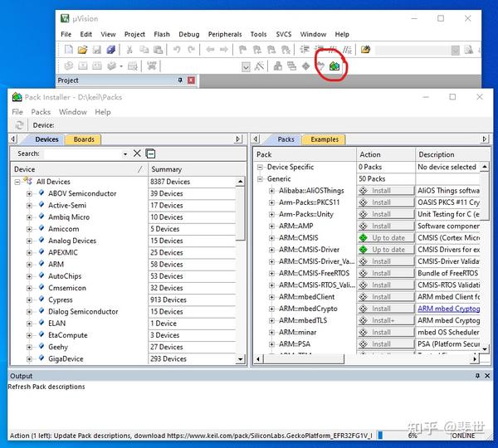Sort by the Device column header
Viewport: 498px width, 448px height.
pos(79,169)
